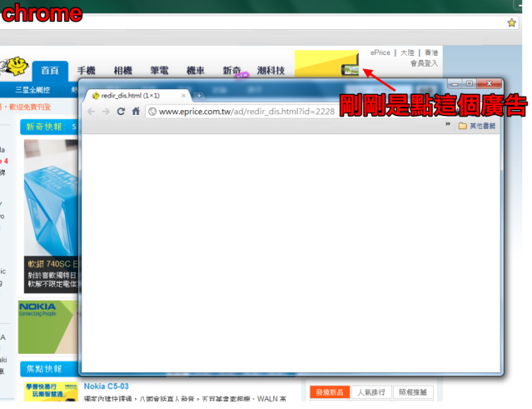The width and height of the screenshot is (532, 409).
Task: Click the 大陸 region link
Action: [407, 52]
